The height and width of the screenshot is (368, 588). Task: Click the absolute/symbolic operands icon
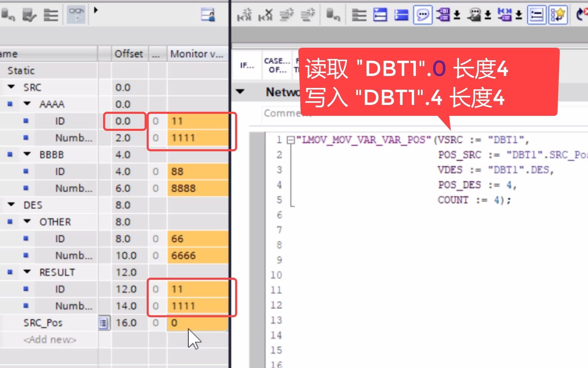[x=443, y=15]
